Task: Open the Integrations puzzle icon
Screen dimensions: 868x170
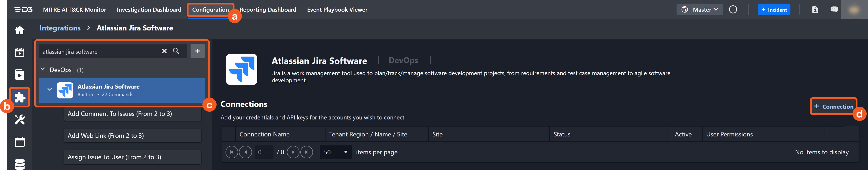Action: click(20, 97)
